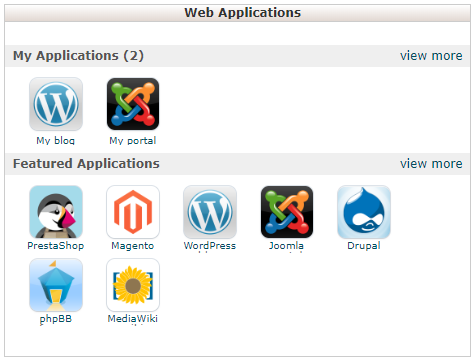
Task: Open the 'My blog' text link
Action: coord(56,140)
